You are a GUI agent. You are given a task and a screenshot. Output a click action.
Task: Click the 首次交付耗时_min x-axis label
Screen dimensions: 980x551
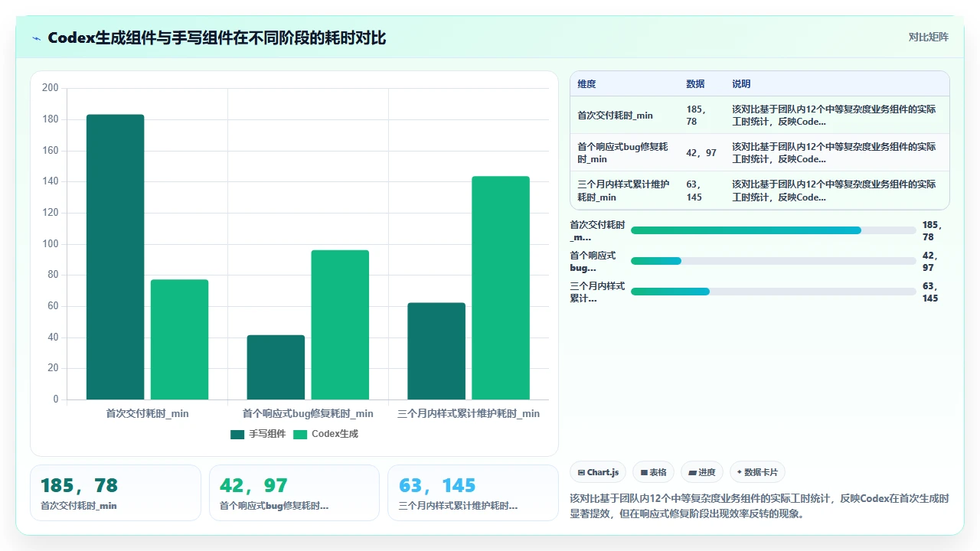click(x=147, y=414)
